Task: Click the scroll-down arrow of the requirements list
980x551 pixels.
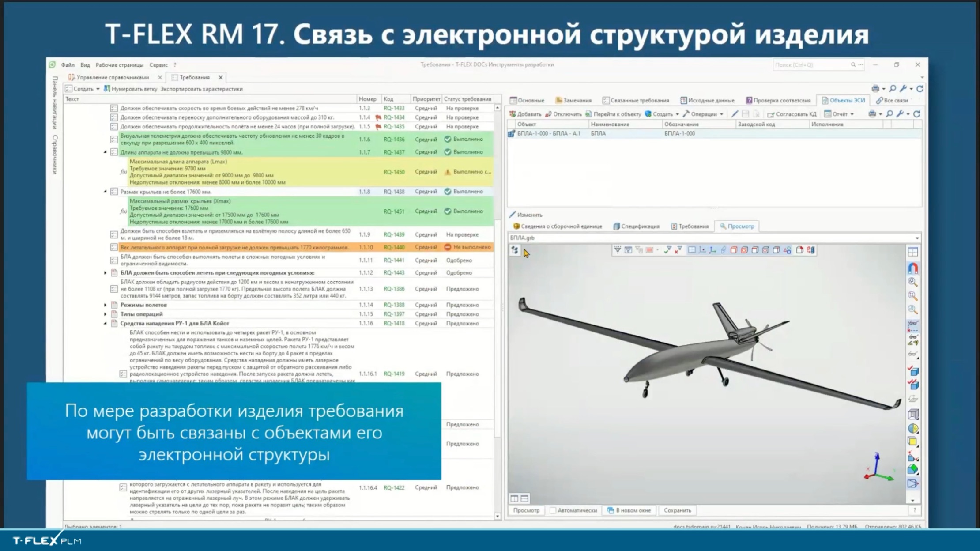Action: (x=498, y=516)
